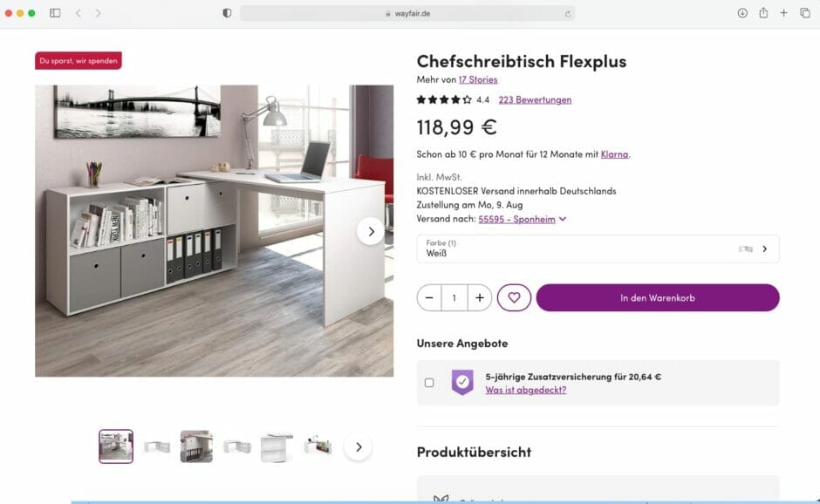The height and width of the screenshot is (504, 820).
Task: Add product to wishlist with heart icon
Action: [514, 297]
